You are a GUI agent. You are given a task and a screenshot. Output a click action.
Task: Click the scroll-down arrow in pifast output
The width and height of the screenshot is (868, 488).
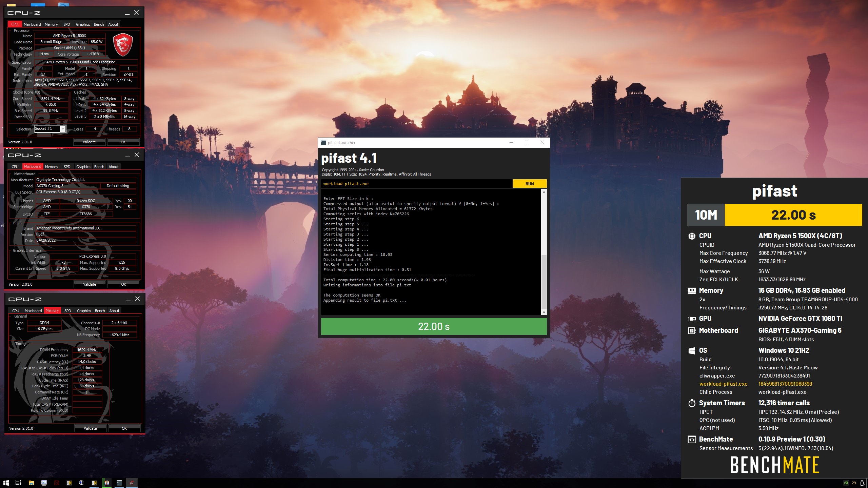tap(544, 312)
